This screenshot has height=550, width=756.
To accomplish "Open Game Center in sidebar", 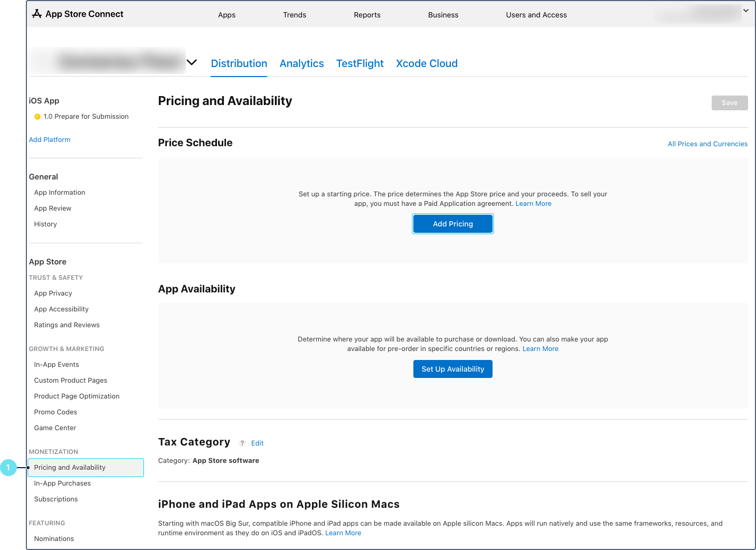I will [x=55, y=428].
